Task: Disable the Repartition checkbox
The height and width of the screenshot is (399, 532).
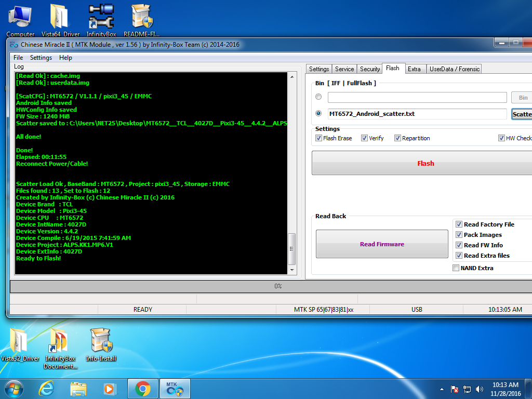Action: [397, 138]
